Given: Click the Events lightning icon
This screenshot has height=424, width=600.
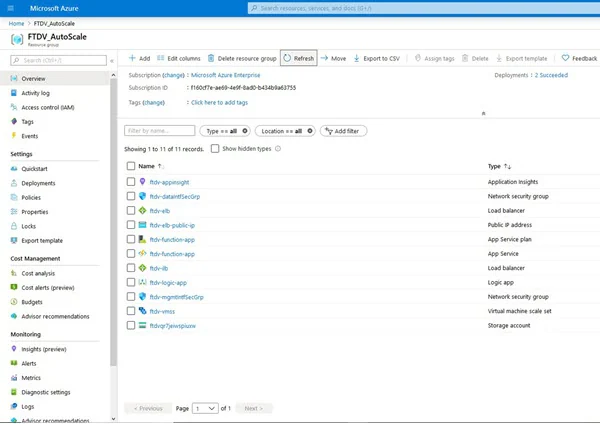Looking at the screenshot, I should point(14,136).
